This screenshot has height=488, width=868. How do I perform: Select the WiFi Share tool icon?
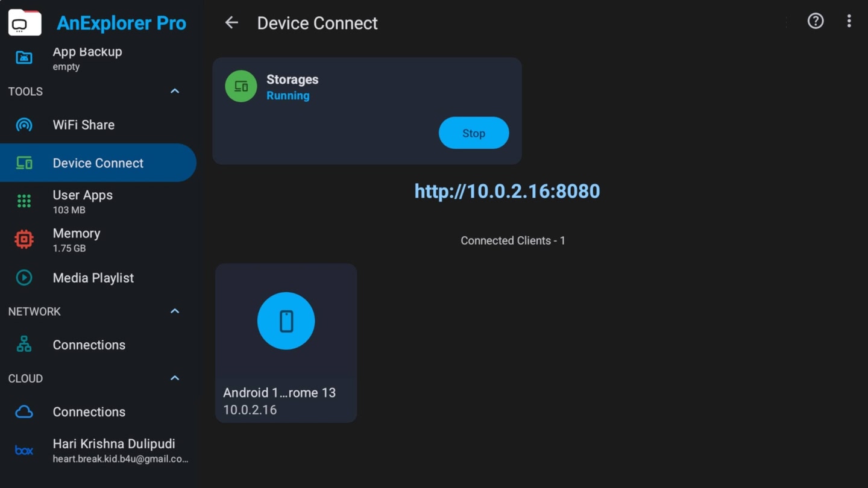tap(24, 125)
